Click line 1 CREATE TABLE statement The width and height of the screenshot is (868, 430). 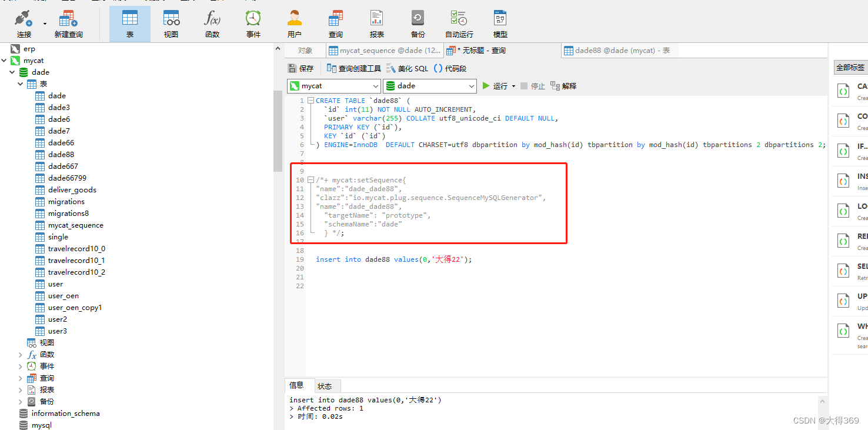363,101
